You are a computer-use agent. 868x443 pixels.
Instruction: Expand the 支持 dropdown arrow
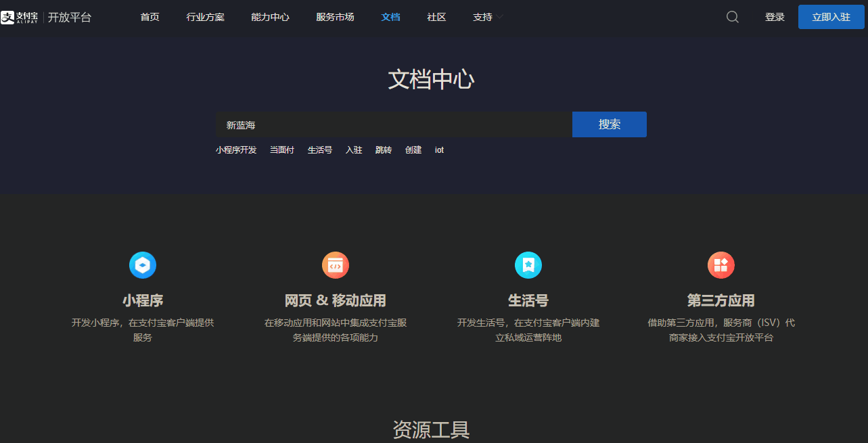point(500,17)
